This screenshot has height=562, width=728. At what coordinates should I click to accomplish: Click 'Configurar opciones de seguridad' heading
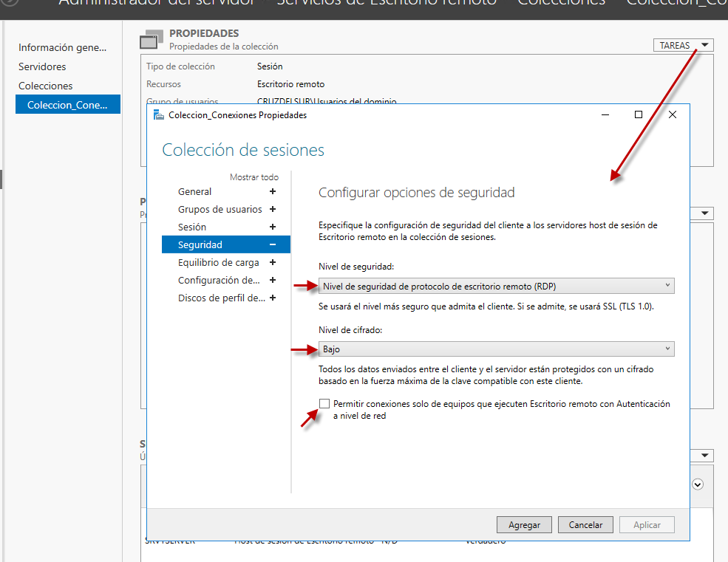point(416,192)
